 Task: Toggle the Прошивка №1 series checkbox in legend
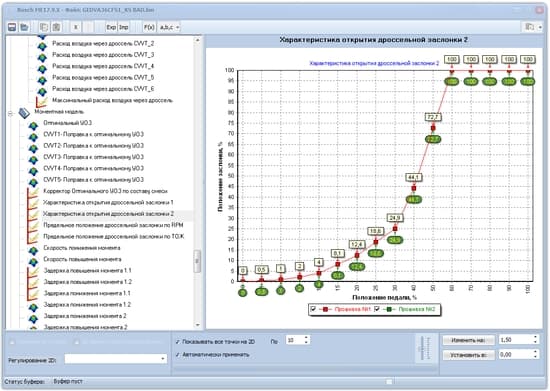(313, 309)
